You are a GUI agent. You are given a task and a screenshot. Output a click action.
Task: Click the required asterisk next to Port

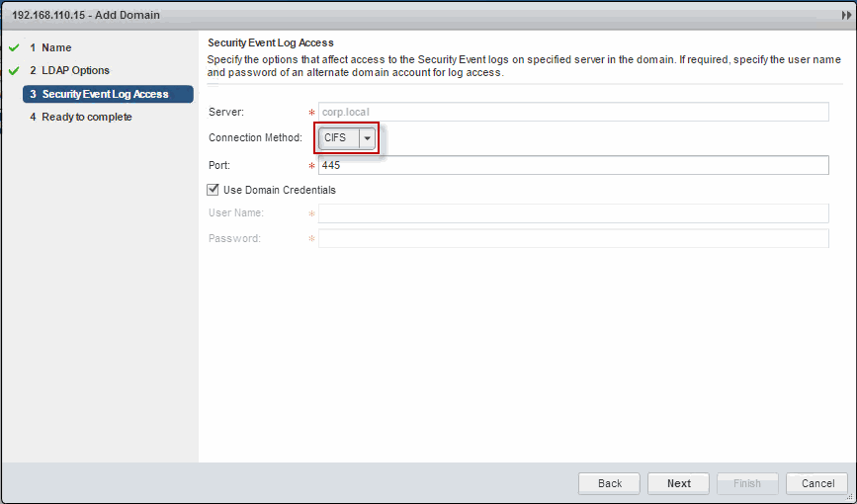pos(311,166)
